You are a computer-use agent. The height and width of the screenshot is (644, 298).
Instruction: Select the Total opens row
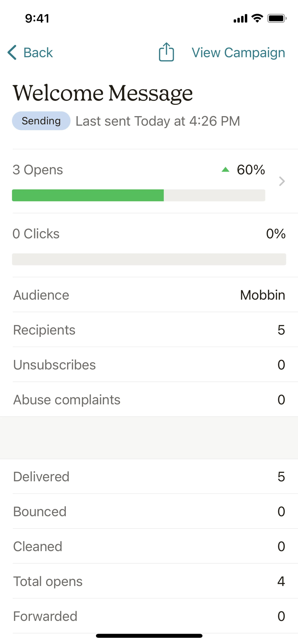[x=149, y=581]
